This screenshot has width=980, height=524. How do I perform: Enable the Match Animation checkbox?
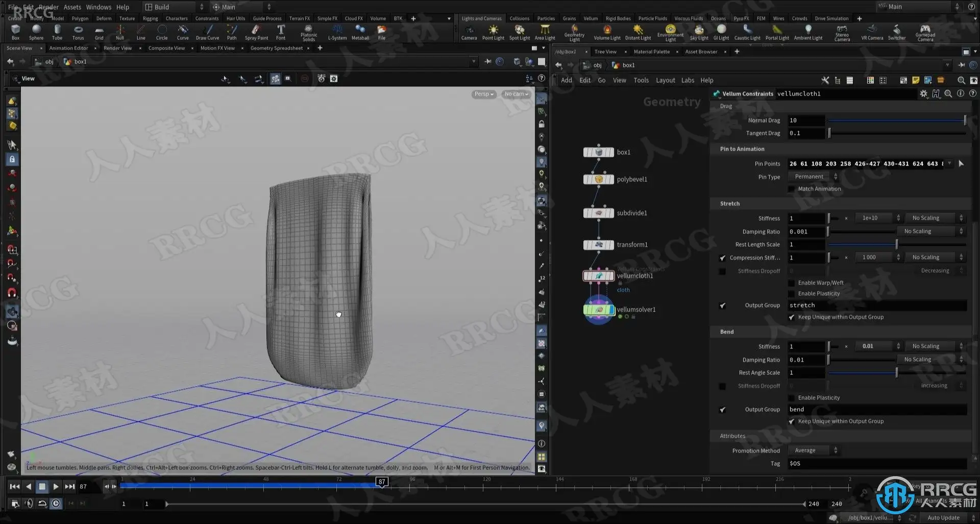tap(791, 189)
